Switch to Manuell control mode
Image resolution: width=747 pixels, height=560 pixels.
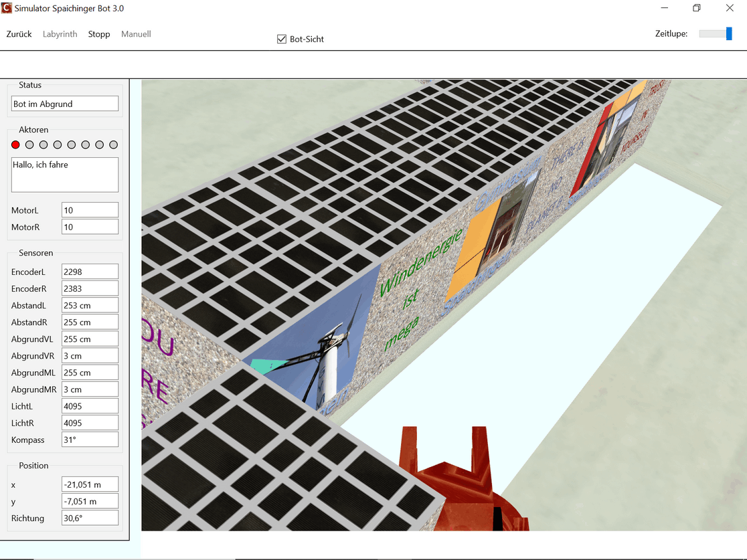pyautogui.click(x=136, y=34)
